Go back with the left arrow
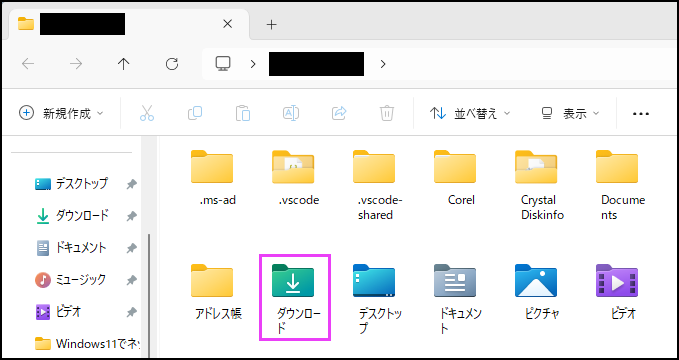This screenshot has height=360, width=679. 28,64
